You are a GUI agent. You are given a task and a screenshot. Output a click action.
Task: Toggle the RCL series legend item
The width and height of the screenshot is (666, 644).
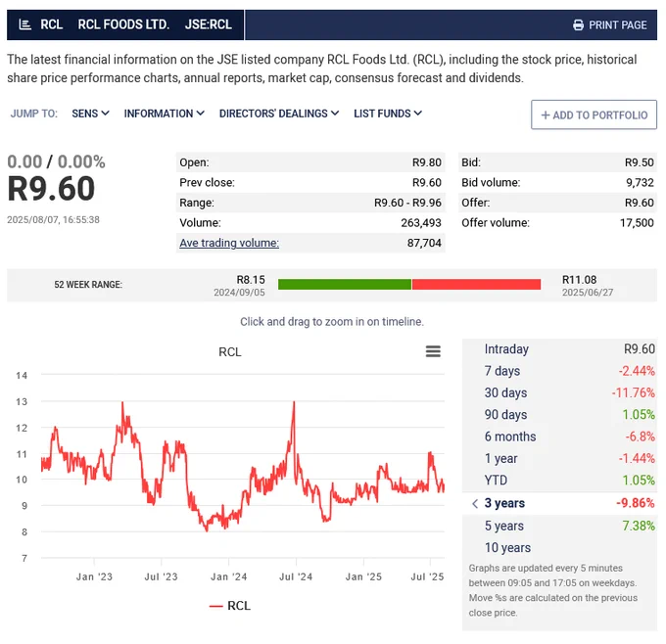[x=230, y=606]
